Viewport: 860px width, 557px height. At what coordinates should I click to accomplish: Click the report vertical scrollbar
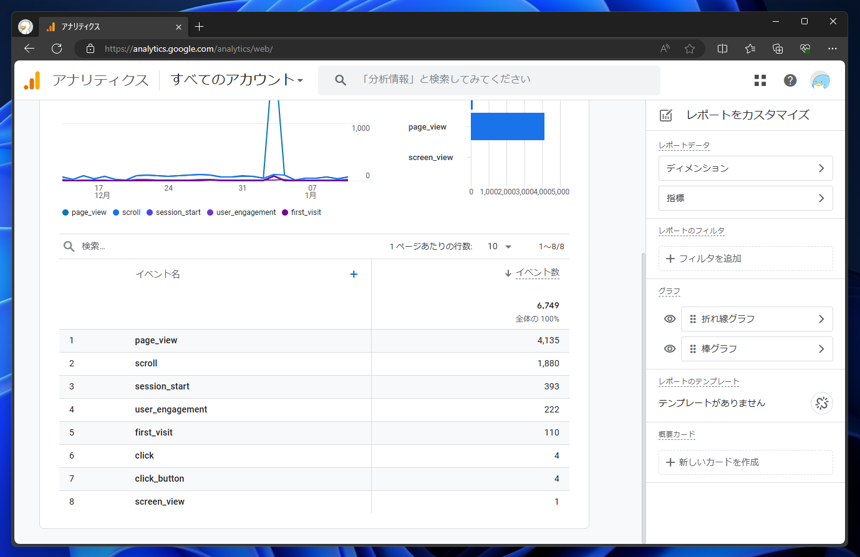(x=643, y=397)
